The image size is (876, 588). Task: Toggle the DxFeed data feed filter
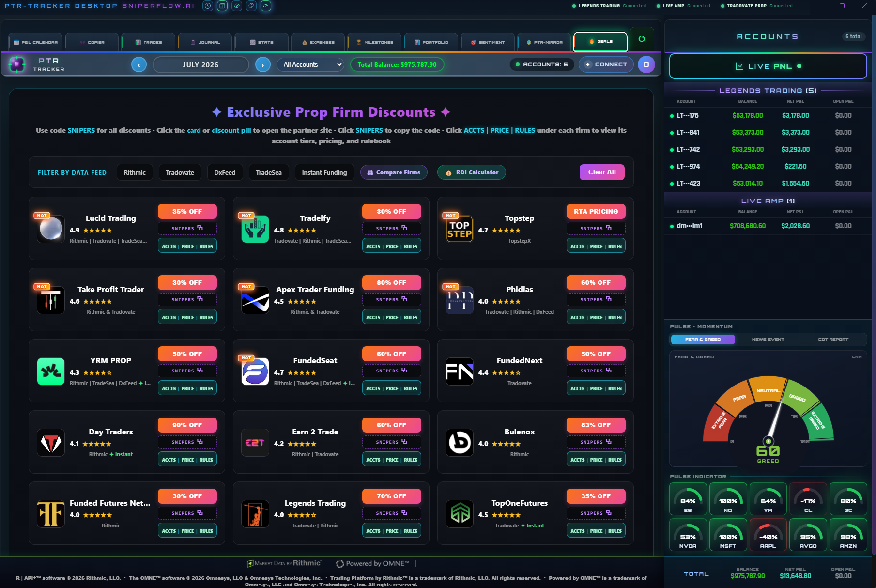click(225, 172)
